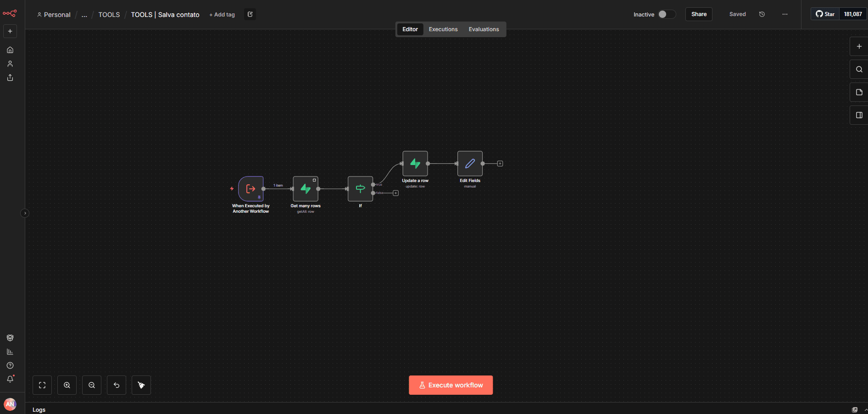868x414 pixels.
Task: Click Add tag next to workflow name
Action: click(x=222, y=15)
